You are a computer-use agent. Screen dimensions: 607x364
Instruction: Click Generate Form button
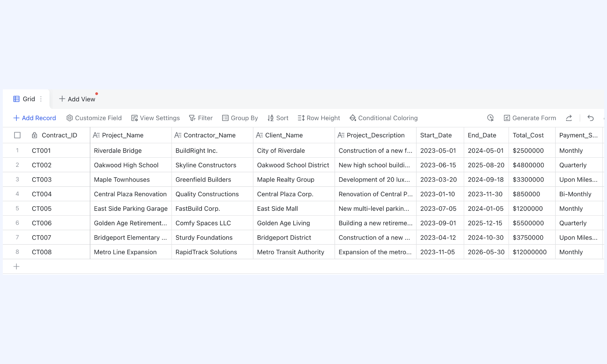[530, 118]
